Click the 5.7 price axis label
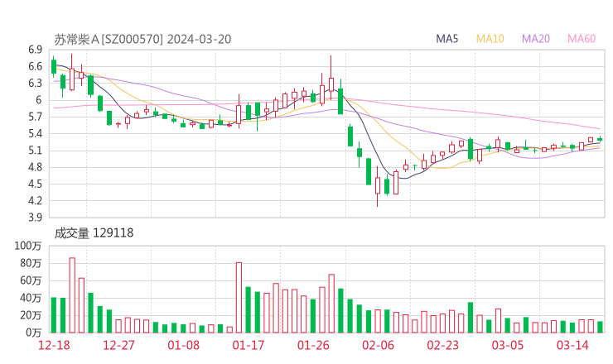 tap(35, 117)
